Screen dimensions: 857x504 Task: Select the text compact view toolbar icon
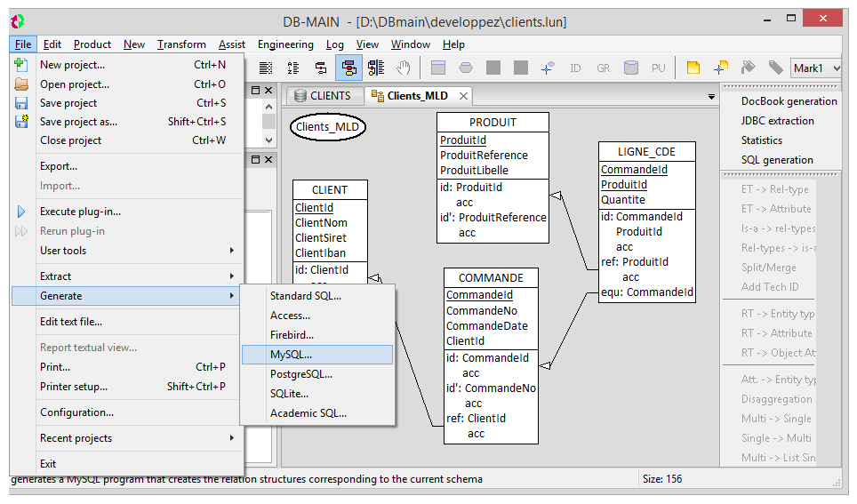(266, 68)
